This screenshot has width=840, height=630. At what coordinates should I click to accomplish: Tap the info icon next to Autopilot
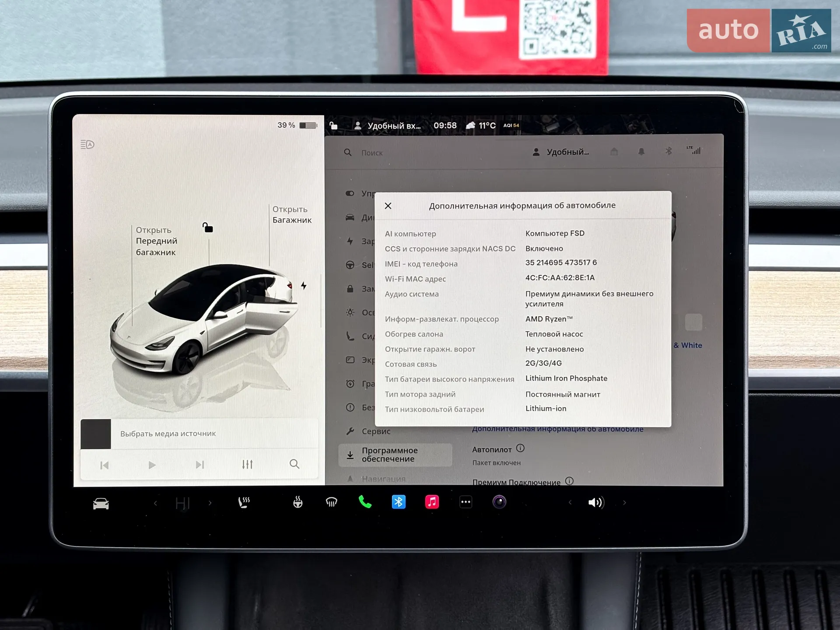tap(520, 448)
